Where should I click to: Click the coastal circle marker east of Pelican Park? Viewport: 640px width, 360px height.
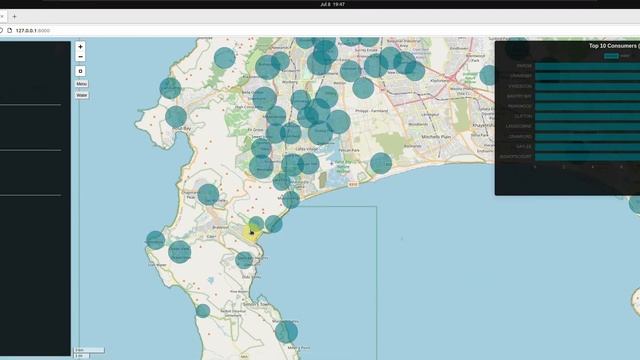tap(381, 163)
